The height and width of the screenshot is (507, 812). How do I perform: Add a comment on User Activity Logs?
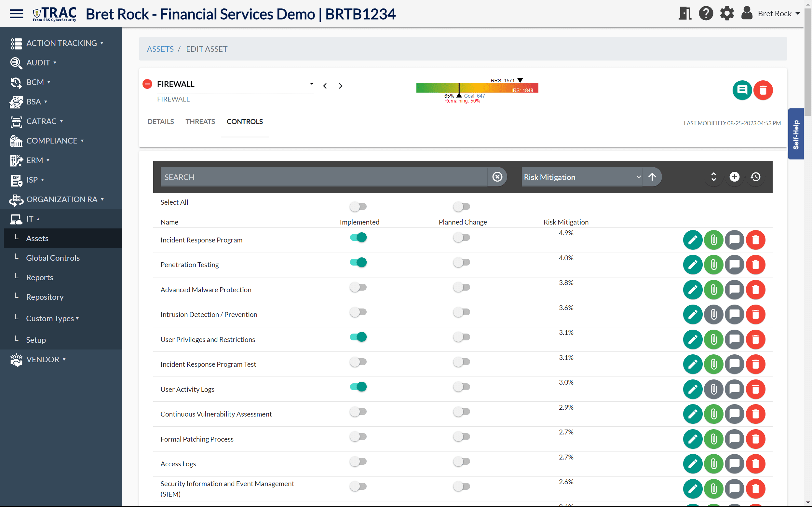click(x=734, y=389)
